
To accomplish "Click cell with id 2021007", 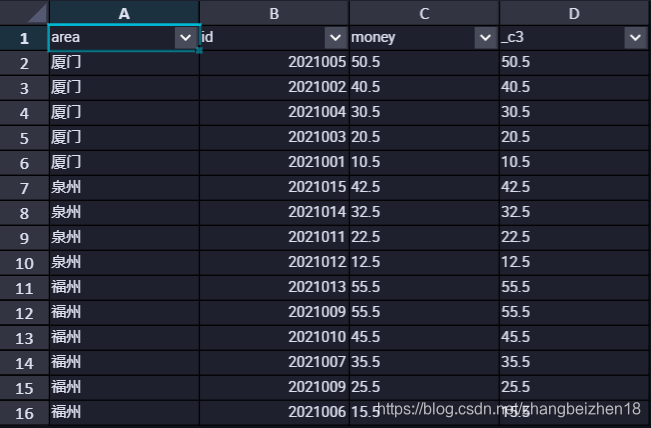I will 274,362.
